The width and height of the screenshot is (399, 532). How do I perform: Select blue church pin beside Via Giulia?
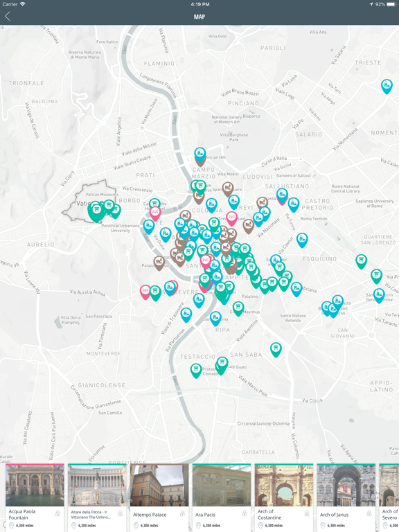(x=166, y=235)
